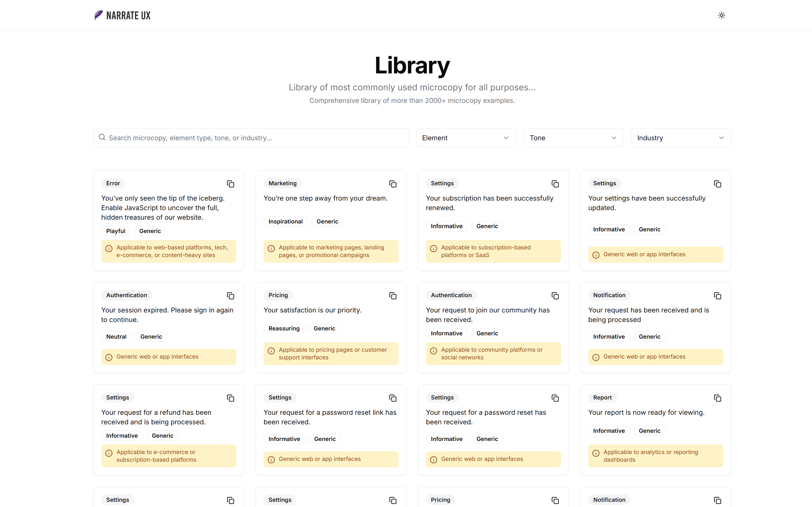Copy the Marketing dream microcopy

393,184
